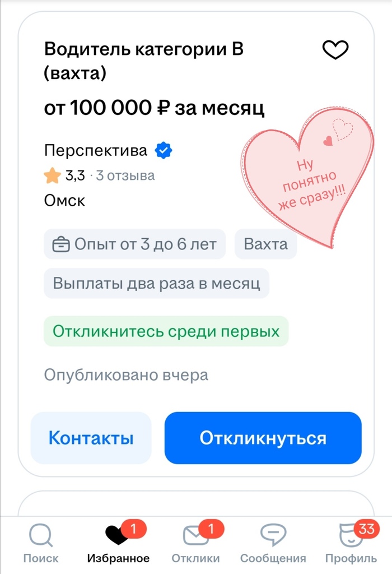Open Сообщения chat bubble icon
Screen dimensions: 392x574
pyautogui.click(x=273, y=535)
